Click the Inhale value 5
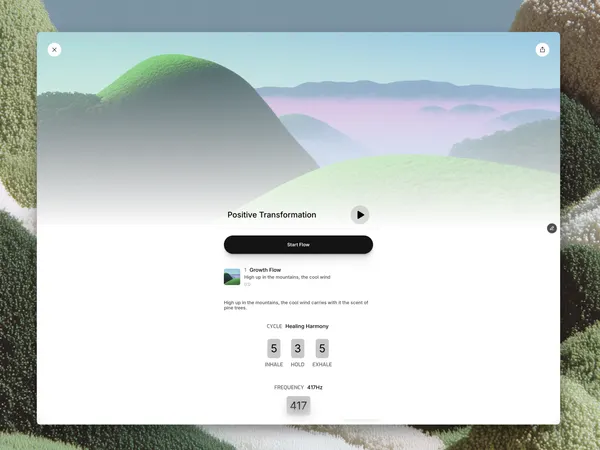The height and width of the screenshot is (450, 600). point(274,348)
